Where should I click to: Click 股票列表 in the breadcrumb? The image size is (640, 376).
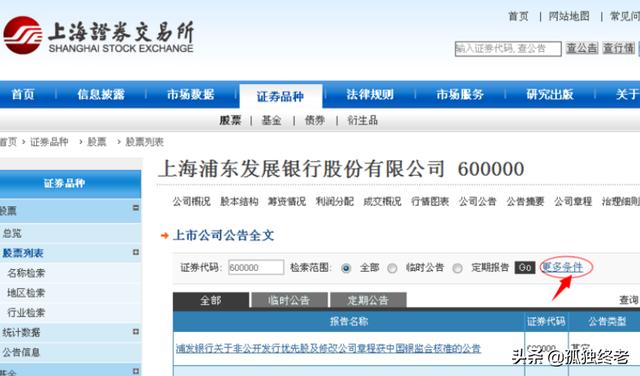coord(144,142)
